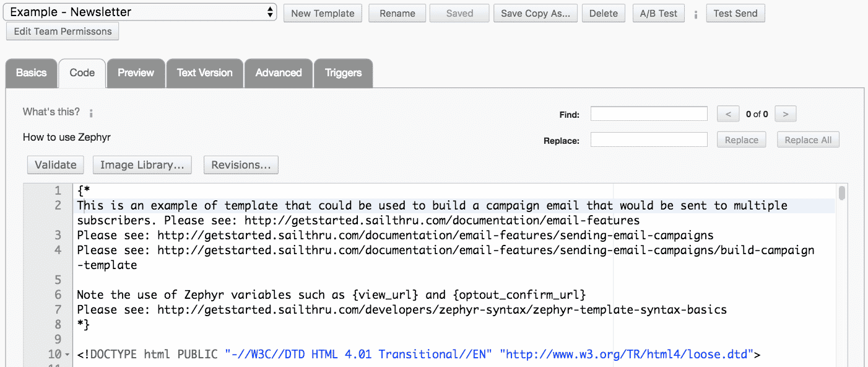Click the Replace input field

click(x=649, y=140)
